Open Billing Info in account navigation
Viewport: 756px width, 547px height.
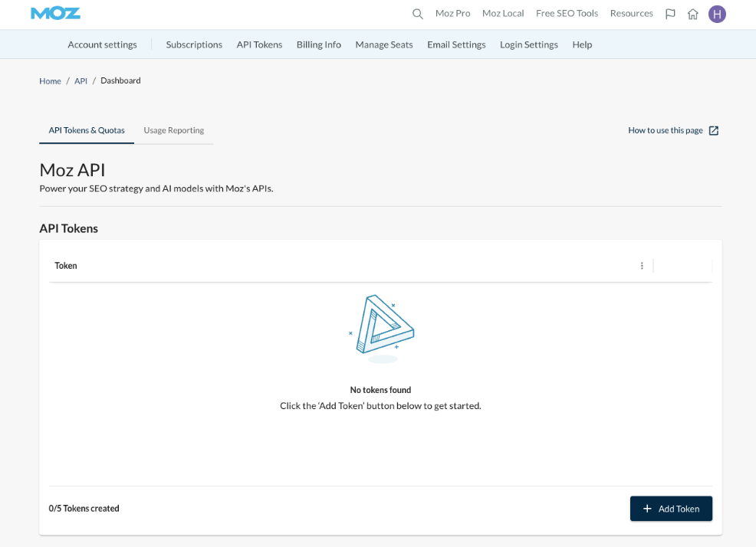(319, 44)
